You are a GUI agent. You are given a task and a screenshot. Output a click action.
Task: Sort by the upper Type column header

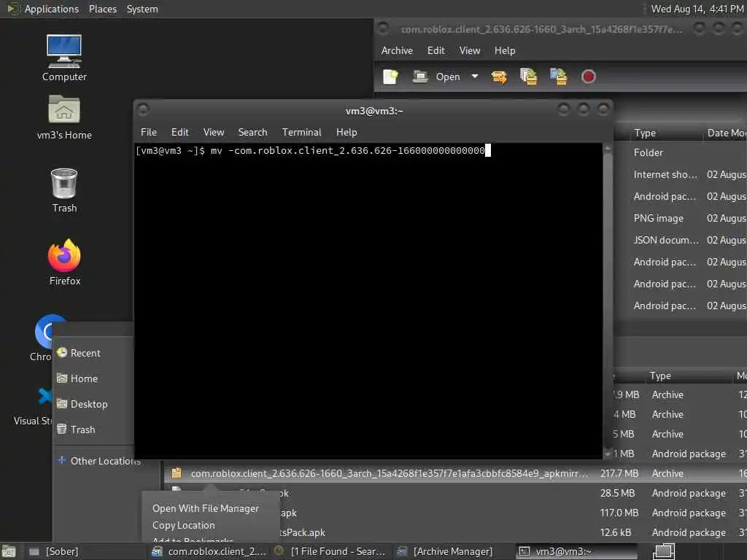(x=645, y=133)
